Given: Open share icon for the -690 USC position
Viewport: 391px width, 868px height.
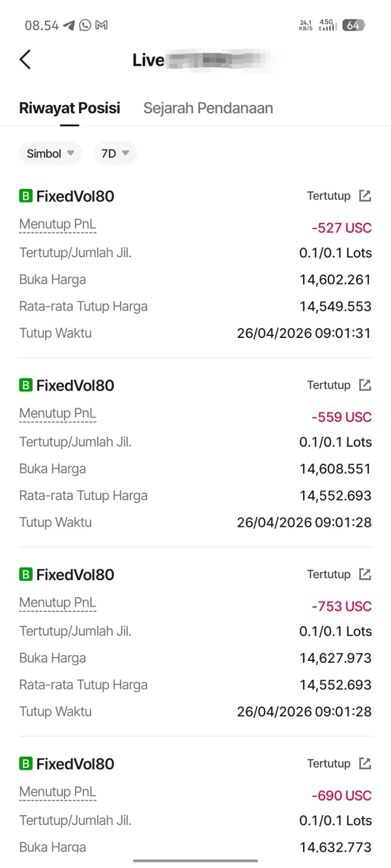Looking at the screenshot, I should click(366, 764).
